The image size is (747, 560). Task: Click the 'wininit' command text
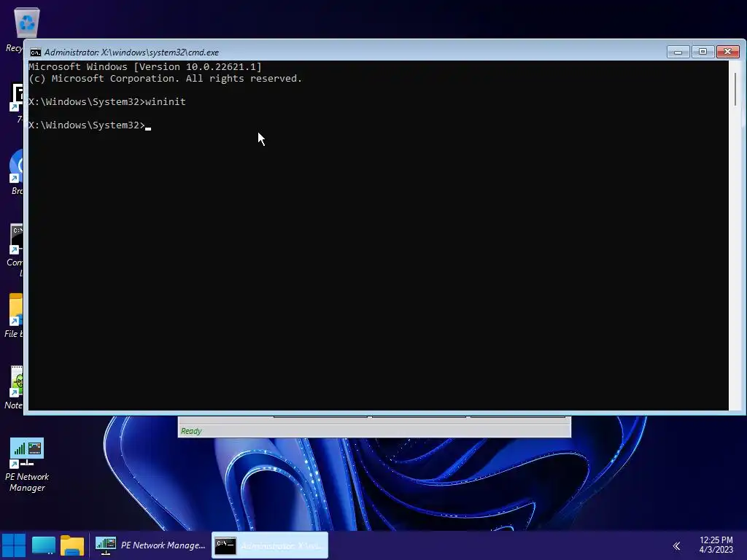166,101
